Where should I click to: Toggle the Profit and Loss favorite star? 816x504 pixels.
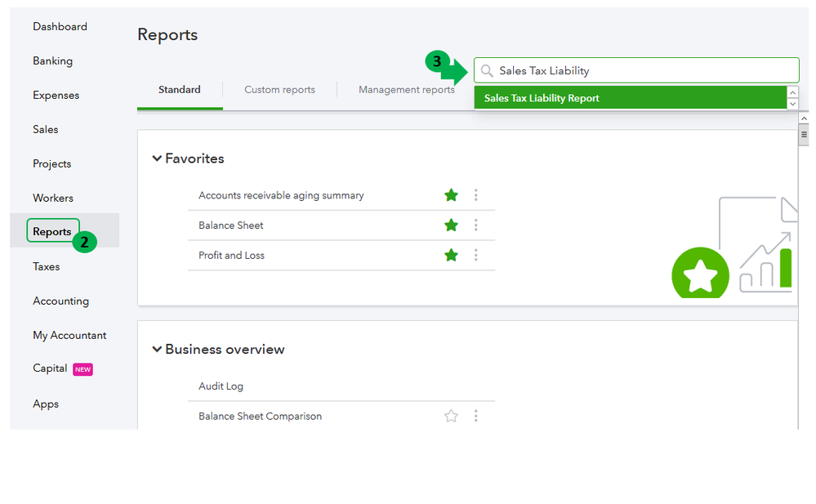point(451,256)
